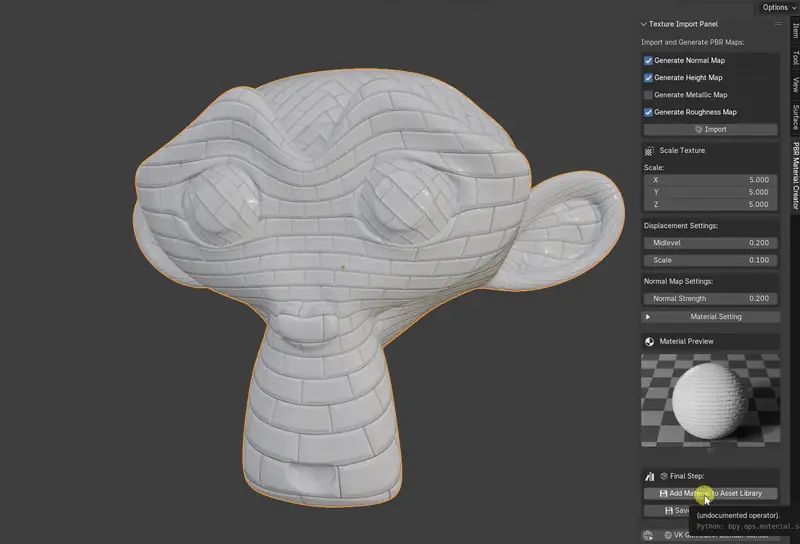This screenshot has width=800, height=544.
Task: Select the PBR Material Creator sidebar tab
Action: point(795,176)
